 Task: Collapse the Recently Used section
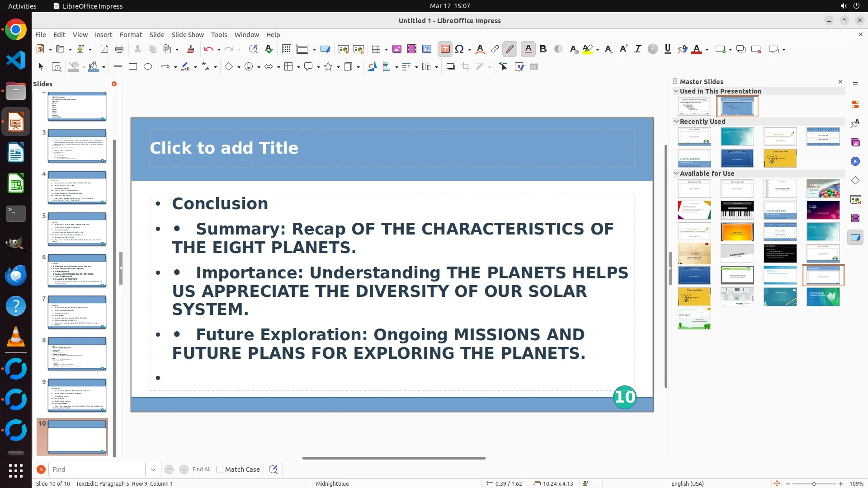click(676, 122)
